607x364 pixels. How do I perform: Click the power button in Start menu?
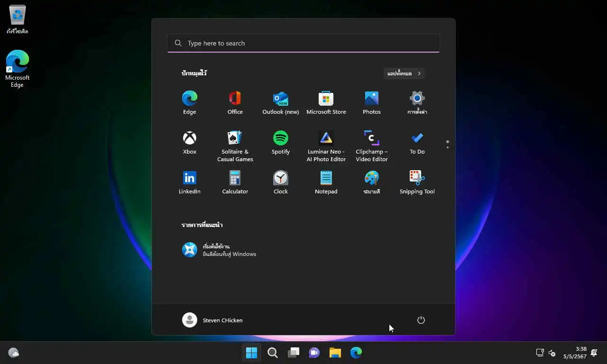[x=421, y=320]
